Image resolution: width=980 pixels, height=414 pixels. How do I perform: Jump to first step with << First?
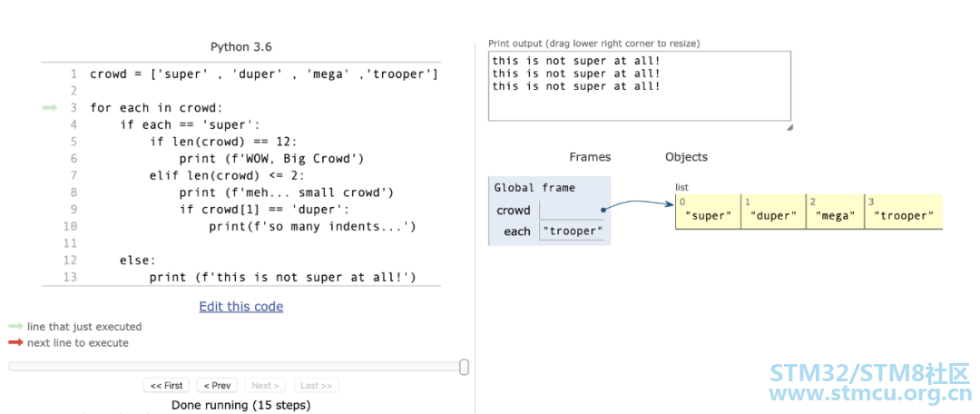pyautogui.click(x=166, y=385)
